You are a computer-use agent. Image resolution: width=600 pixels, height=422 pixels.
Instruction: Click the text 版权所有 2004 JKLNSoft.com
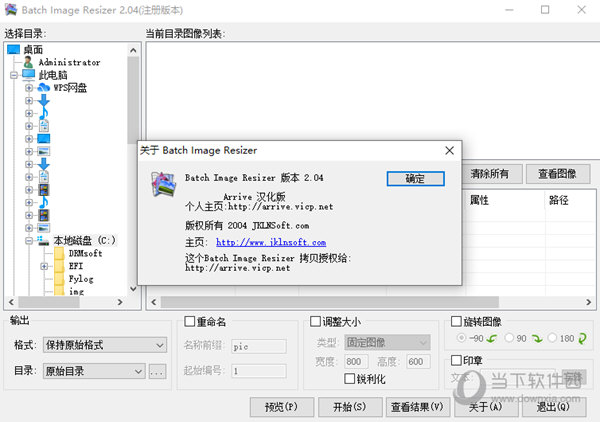(x=247, y=225)
